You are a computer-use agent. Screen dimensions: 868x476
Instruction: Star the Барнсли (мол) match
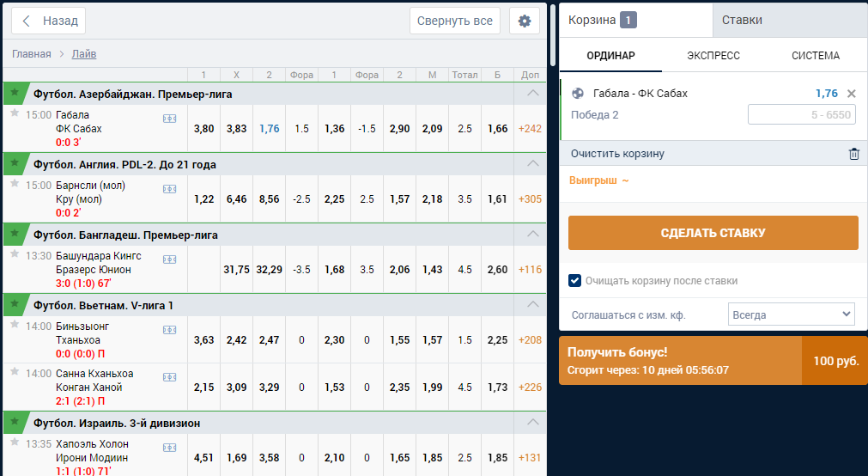point(15,183)
